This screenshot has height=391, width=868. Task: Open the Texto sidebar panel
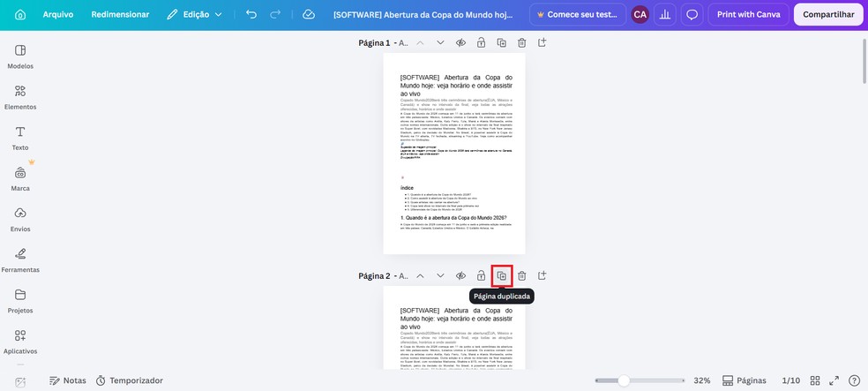click(20, 139)
